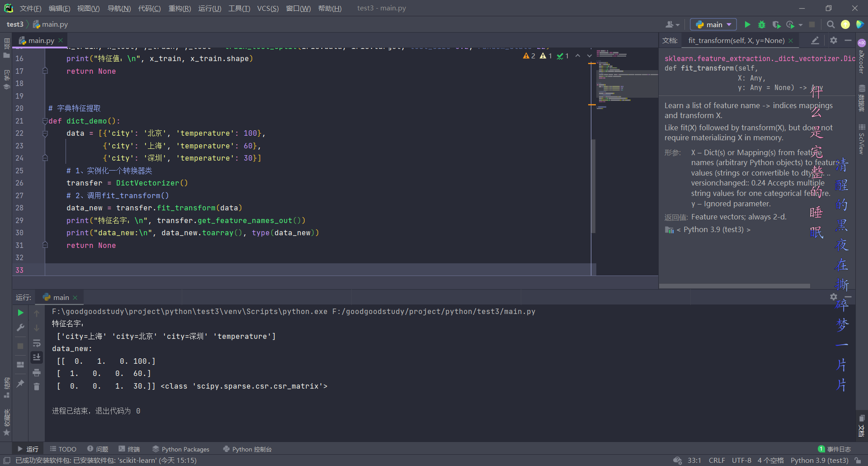Toggle soft-wrap in run console

[x=37, y=343]
